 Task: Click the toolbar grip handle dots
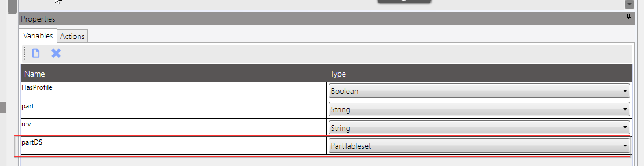click(24, 53)
